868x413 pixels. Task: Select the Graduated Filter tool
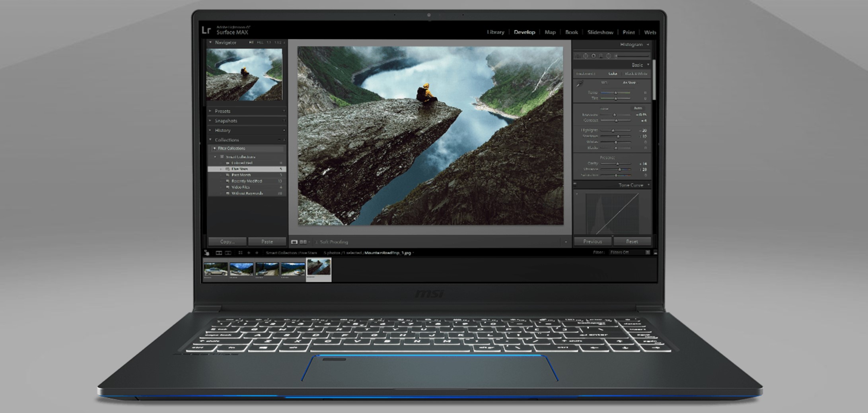tap(601, 56)
